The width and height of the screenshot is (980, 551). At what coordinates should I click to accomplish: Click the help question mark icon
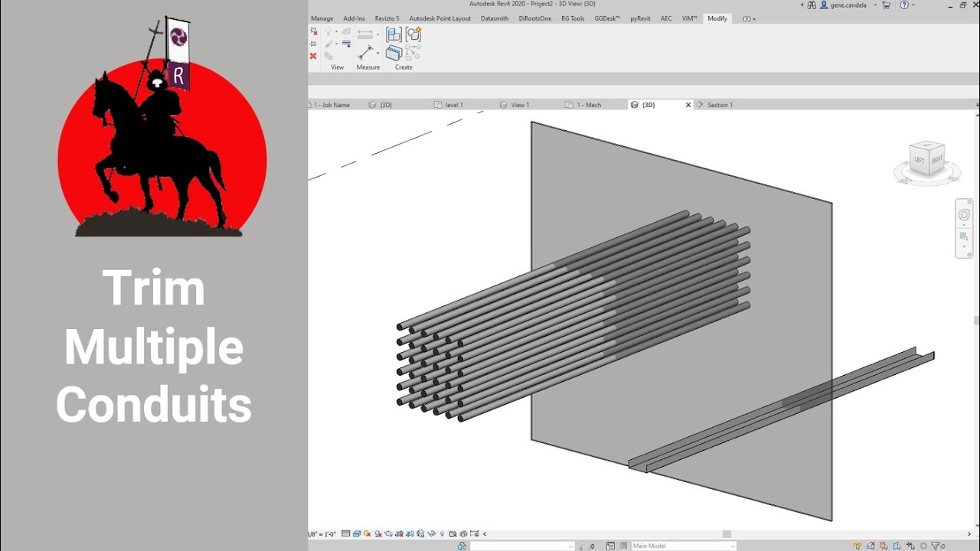904,5
